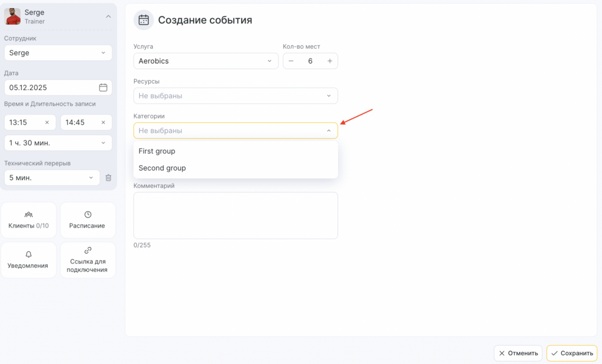Select First group from the categories list

point(157,151)
